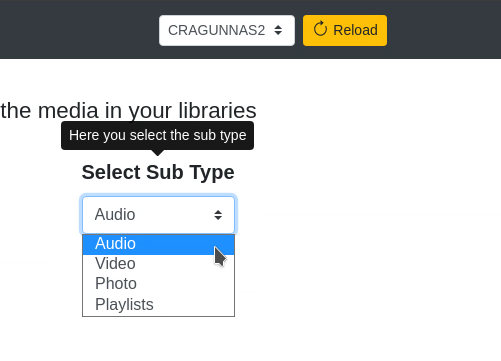Collapse the sub type select box showing Audio
The width and height of the screenshot is (501, 361).
point(158,215)
